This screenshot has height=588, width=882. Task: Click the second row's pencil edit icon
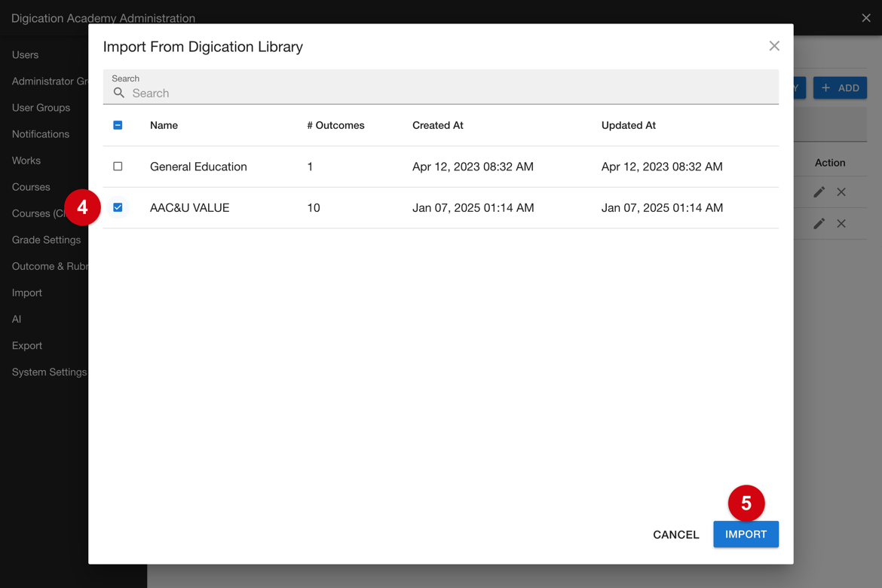(819, 223)
